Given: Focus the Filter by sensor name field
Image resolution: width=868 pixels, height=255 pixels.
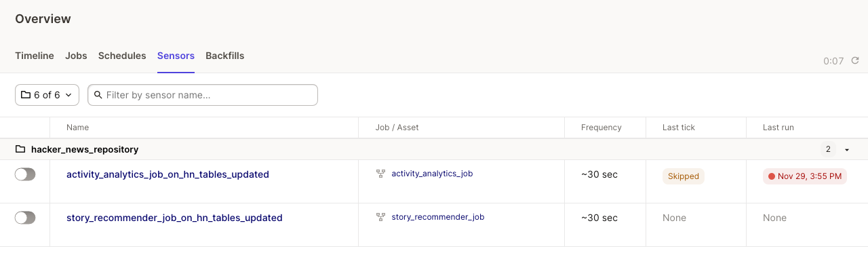Looking at the screenshot, I should (x=203, y=95).
